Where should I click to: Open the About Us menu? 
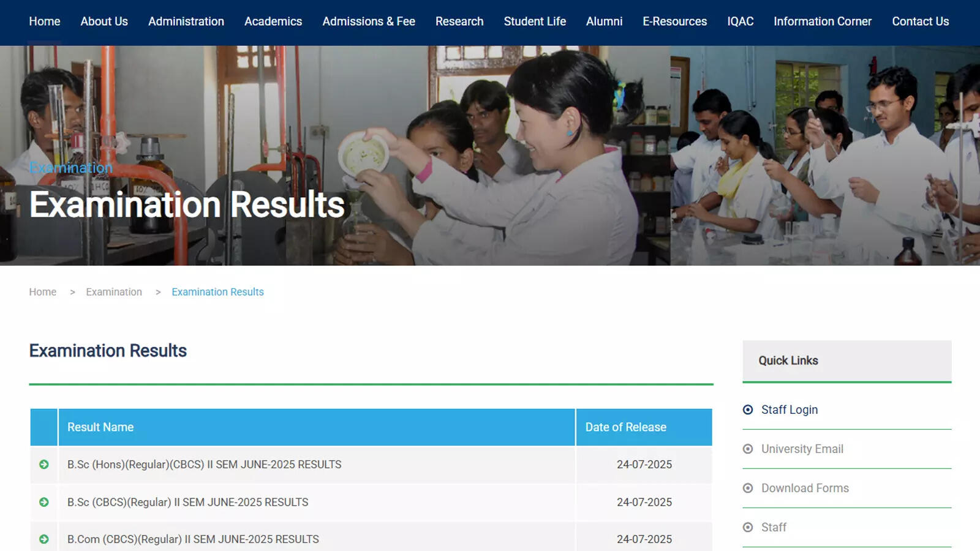pyautogui.click(x=104, y=21)
